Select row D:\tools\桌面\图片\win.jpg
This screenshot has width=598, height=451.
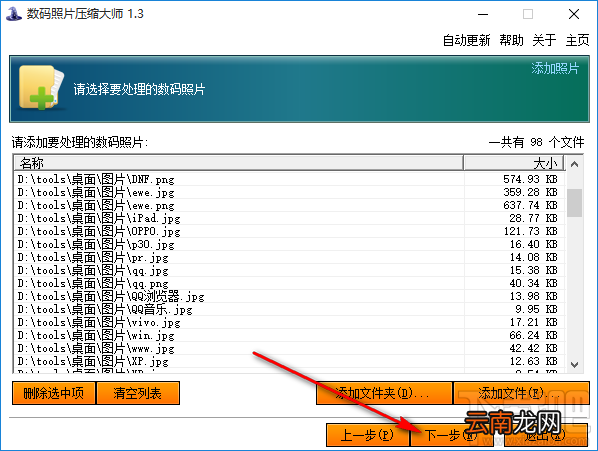point(289,335)
